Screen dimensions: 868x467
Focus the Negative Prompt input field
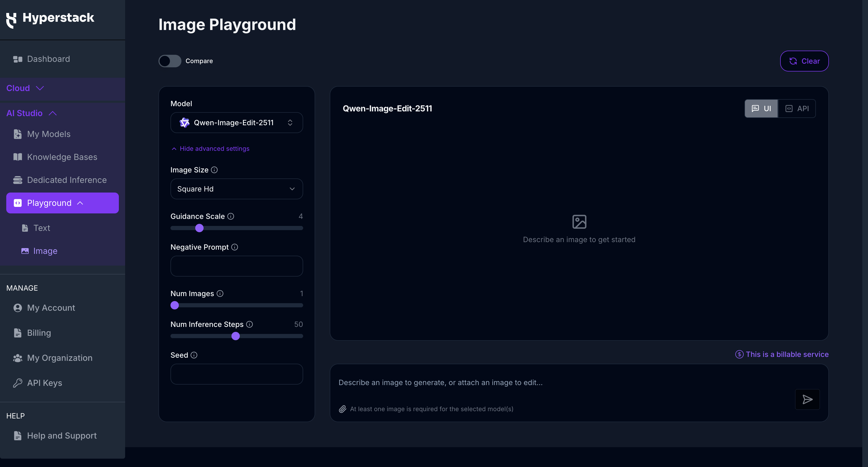tap(236, 266)
